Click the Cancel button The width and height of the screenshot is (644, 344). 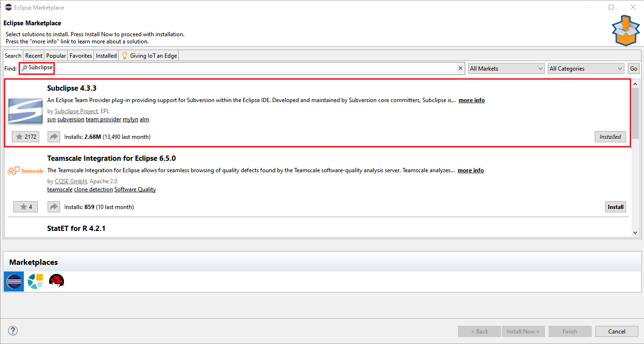point(617,332)
